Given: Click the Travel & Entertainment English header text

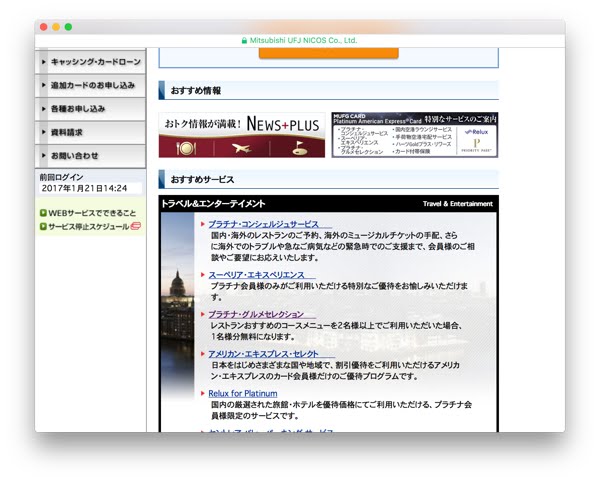Looking at the screenshot, I should 458,204.
